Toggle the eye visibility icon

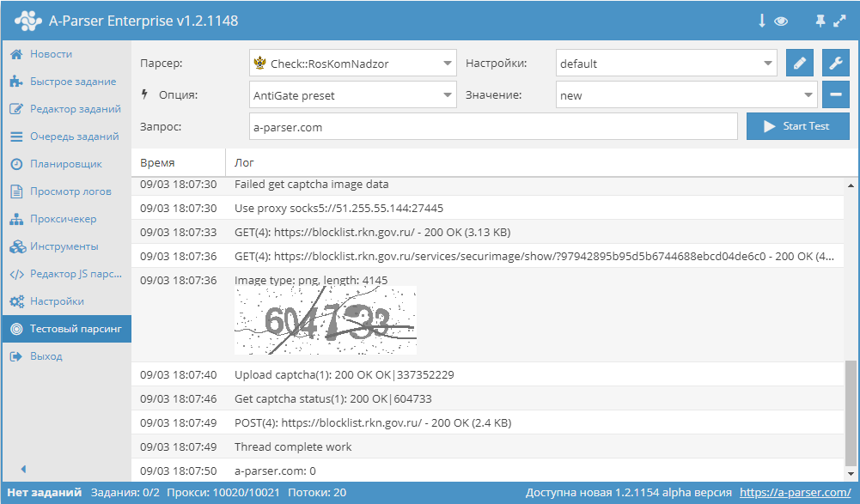pyautogui.click(x=781, y=21)
